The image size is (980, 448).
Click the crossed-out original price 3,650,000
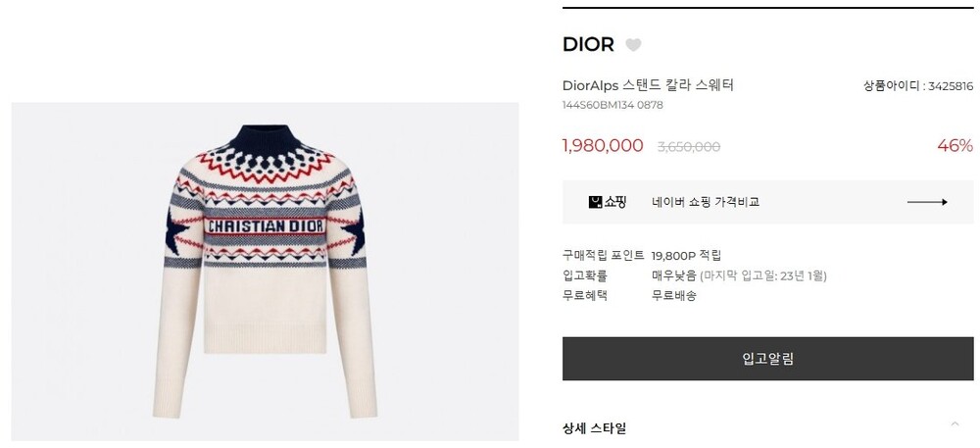click(689, 147)
